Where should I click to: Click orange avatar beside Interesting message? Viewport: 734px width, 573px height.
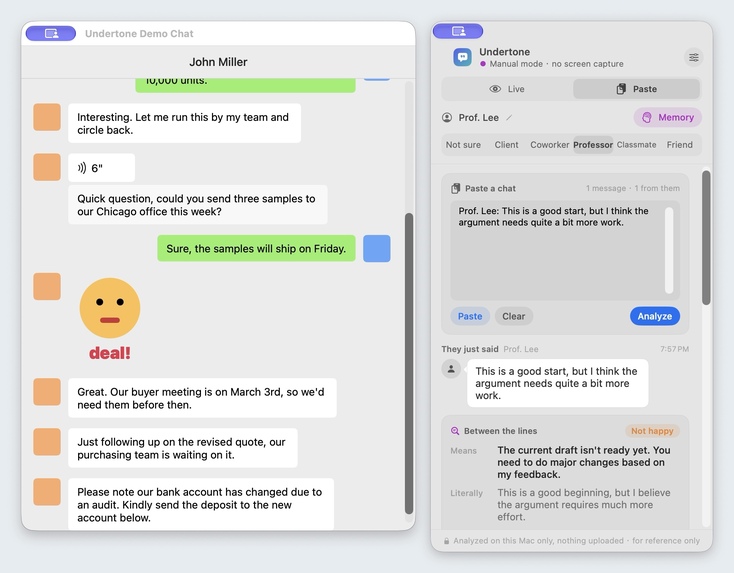click(47, 117)
